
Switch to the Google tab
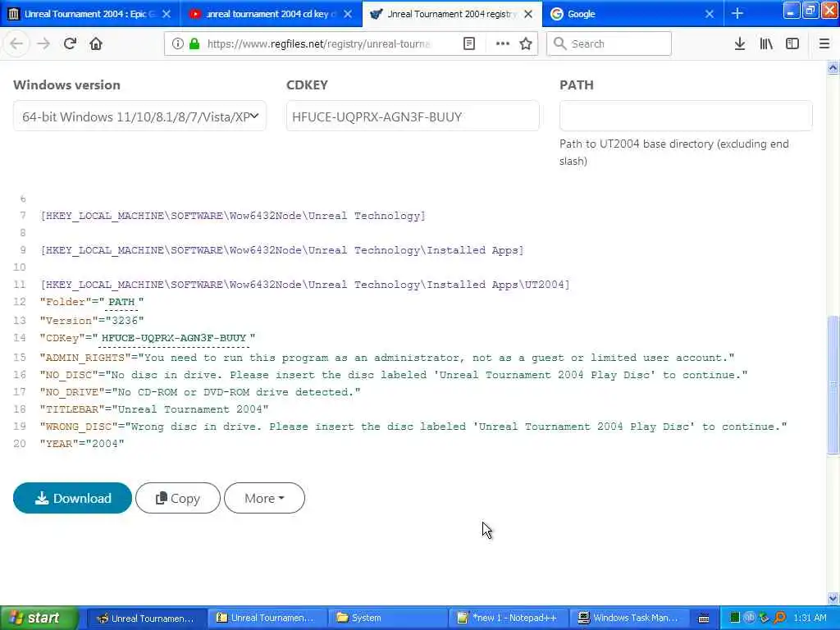coord(632,14)
